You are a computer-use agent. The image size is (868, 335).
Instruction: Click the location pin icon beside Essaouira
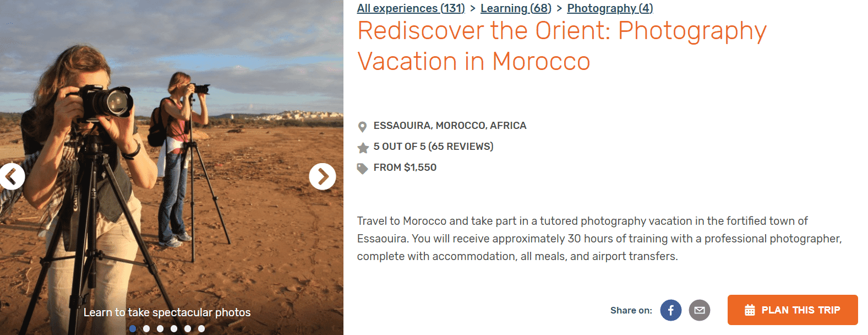(362, 127)
